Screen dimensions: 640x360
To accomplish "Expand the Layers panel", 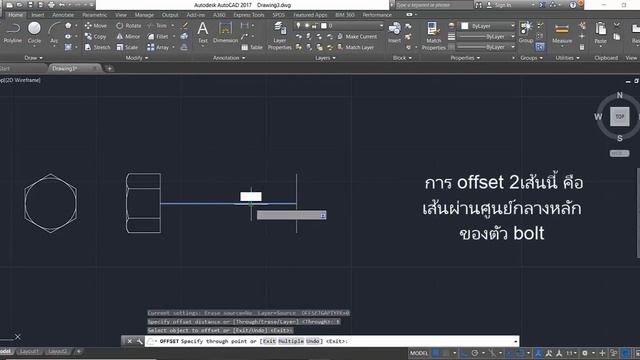I will [x=325, y=58].
